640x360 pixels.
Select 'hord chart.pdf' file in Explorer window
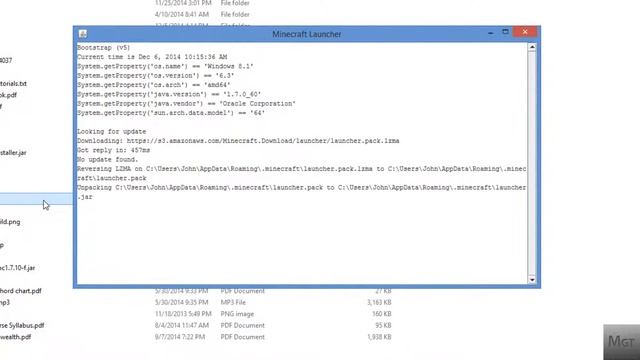pos(21,291)
